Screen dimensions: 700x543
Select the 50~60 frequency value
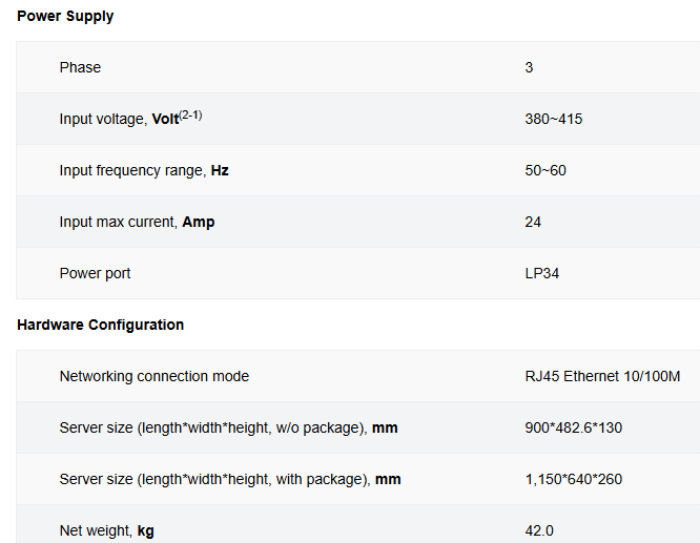pos(545,170)
